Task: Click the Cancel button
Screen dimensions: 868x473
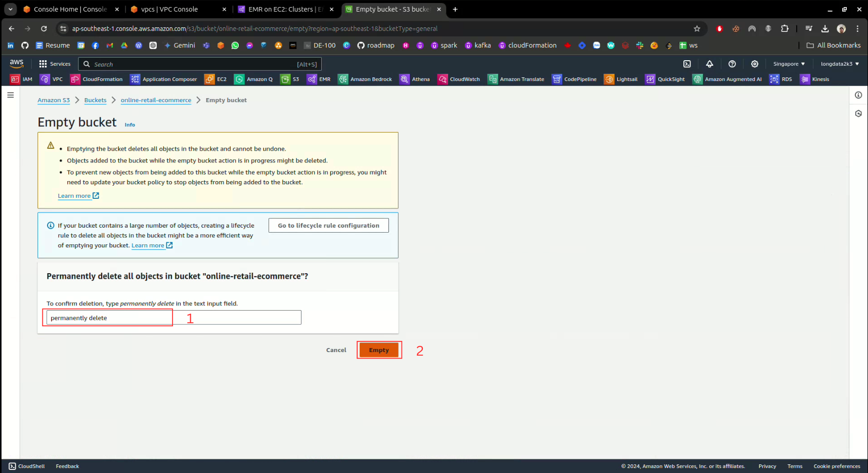Action: click(336, 350)
